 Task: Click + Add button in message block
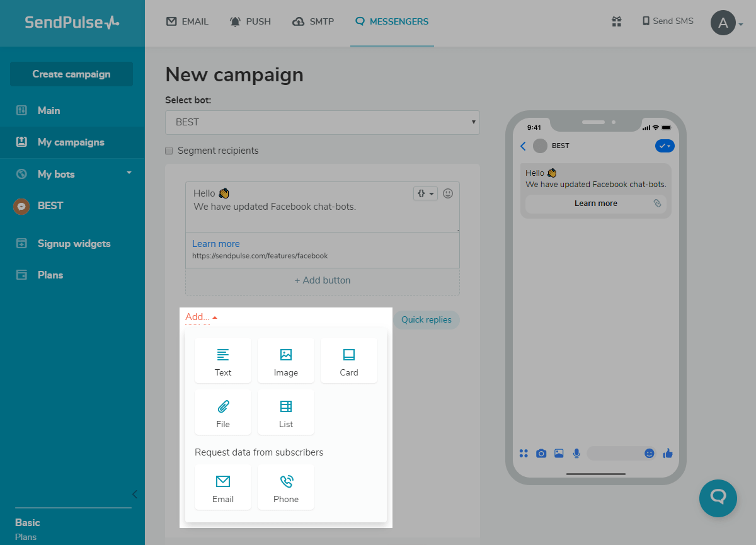tap(323, 280)
